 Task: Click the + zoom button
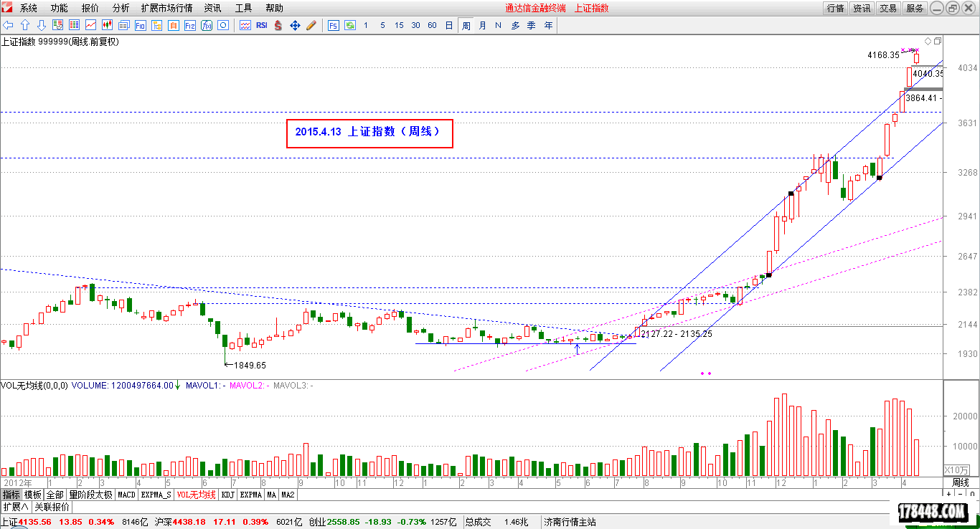(x=948, y=494)
